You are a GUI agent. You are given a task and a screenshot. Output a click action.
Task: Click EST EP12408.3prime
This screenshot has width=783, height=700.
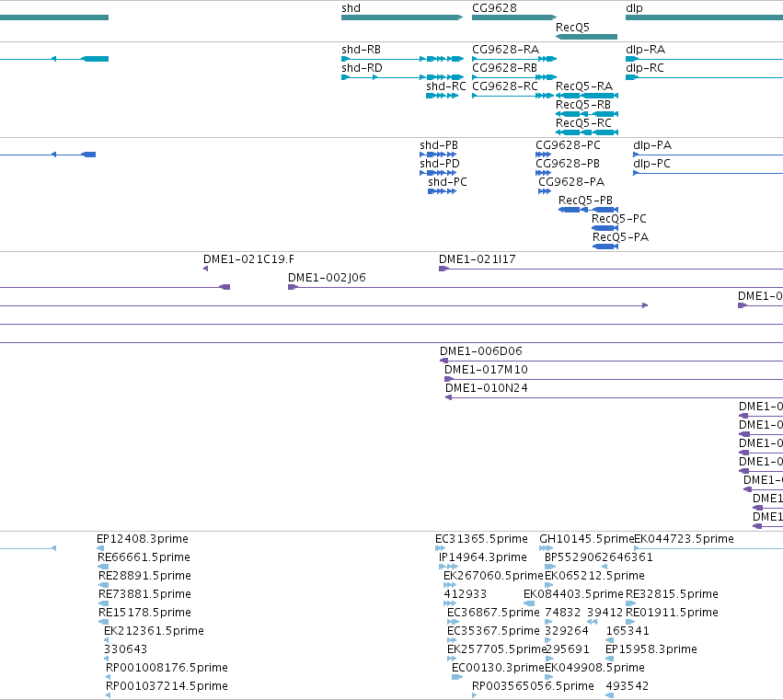pyautogui.click(x=100, y=549)
